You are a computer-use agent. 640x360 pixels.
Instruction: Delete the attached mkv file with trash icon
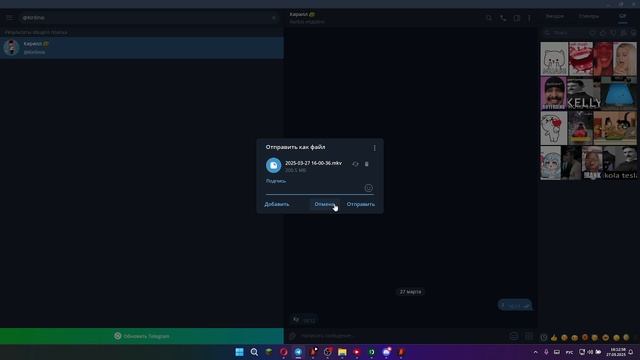coord(367,164)
